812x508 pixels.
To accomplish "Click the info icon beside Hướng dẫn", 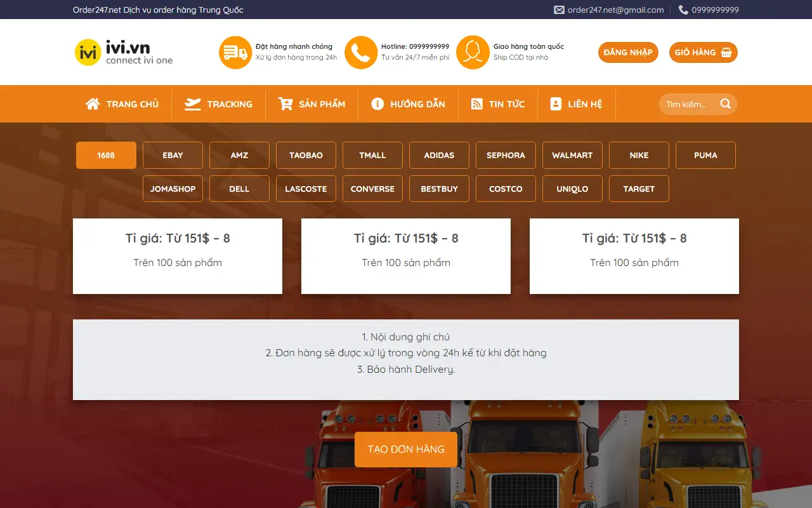I will click(x=377, y=104).
